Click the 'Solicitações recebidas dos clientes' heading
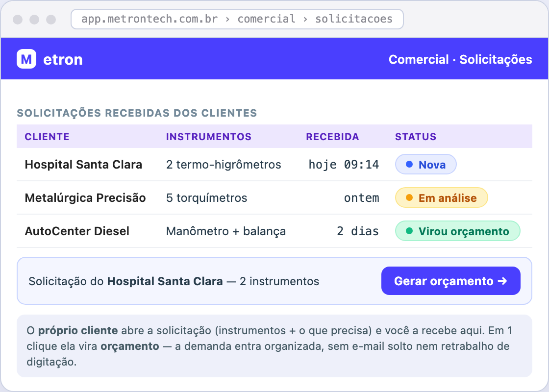Image resolution: width=549 pixels, height=392 pixels. click(137, 113)
